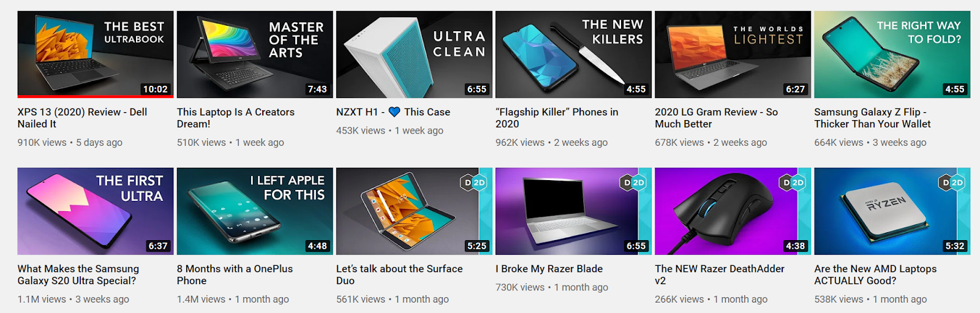Click the blue heart in NZXT H1 title
The image size is (980, 313).
point(394,112)
